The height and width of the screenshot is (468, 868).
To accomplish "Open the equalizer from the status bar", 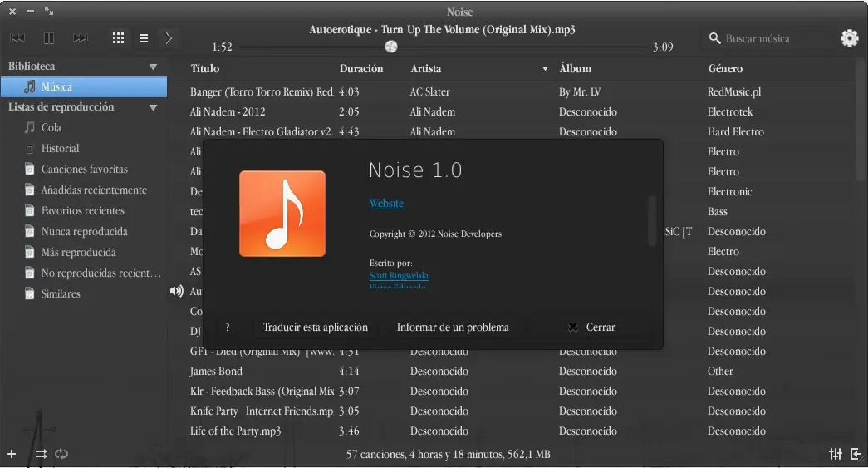I will pyautogui.click(x=836, y=454).
